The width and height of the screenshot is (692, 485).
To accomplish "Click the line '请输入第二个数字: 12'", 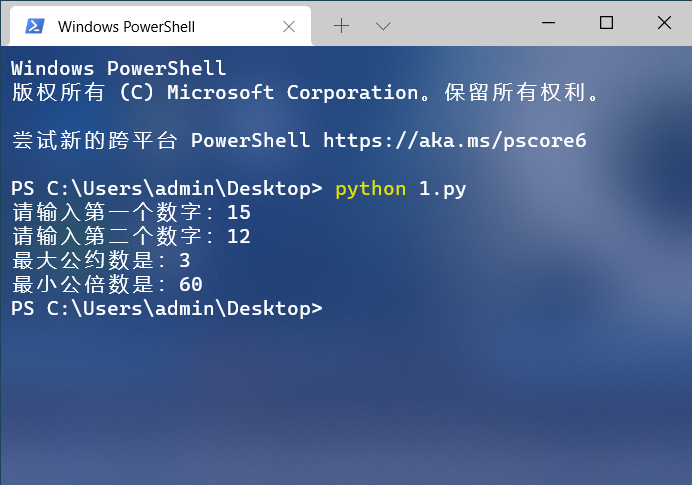I will click(132, 236).
